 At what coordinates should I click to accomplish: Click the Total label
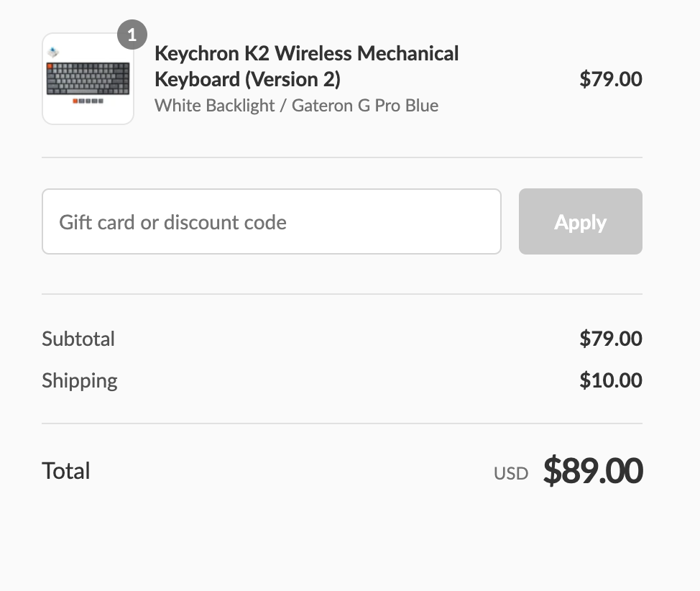[x=66, y=471]
